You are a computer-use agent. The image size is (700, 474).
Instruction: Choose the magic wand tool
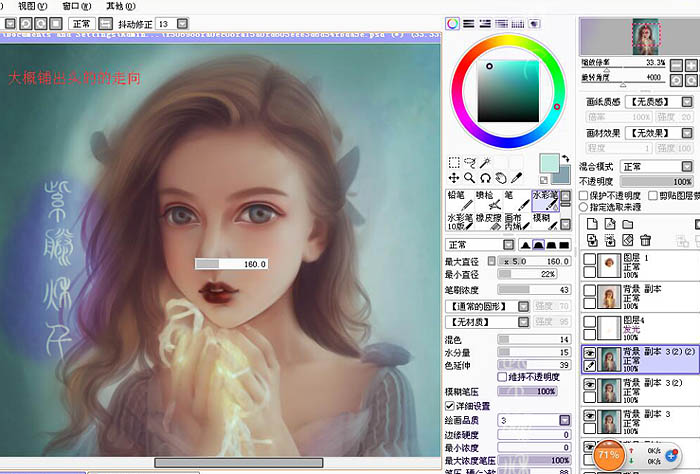tap(485, 162)
